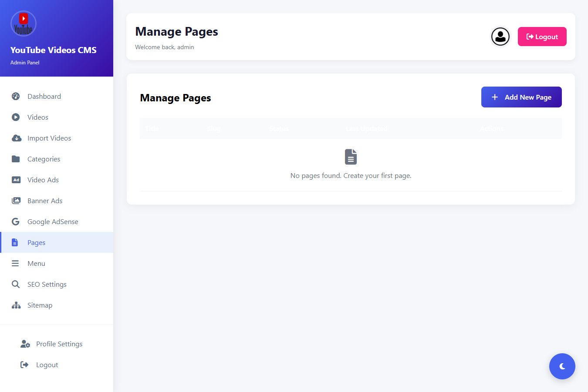The height and width of the screenshot is (392, 588).
Task: Click the Profile Settings user-gear icon
Action: pos(25,344)
